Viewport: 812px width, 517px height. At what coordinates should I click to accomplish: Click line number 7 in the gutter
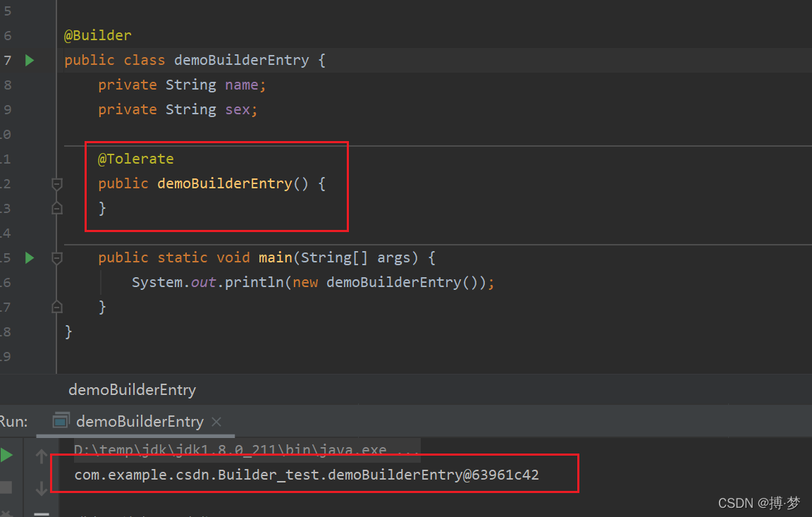pyautogui.click(x=7, y=61)
